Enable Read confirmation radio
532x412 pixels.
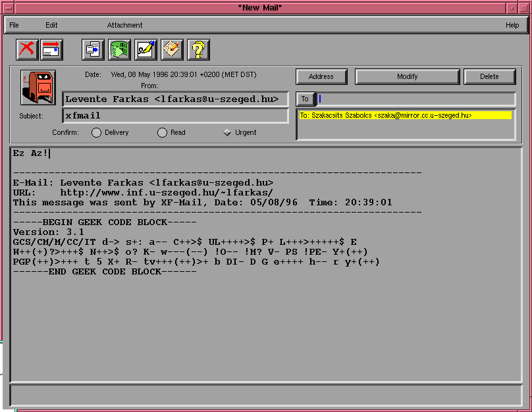coord(162,132)
